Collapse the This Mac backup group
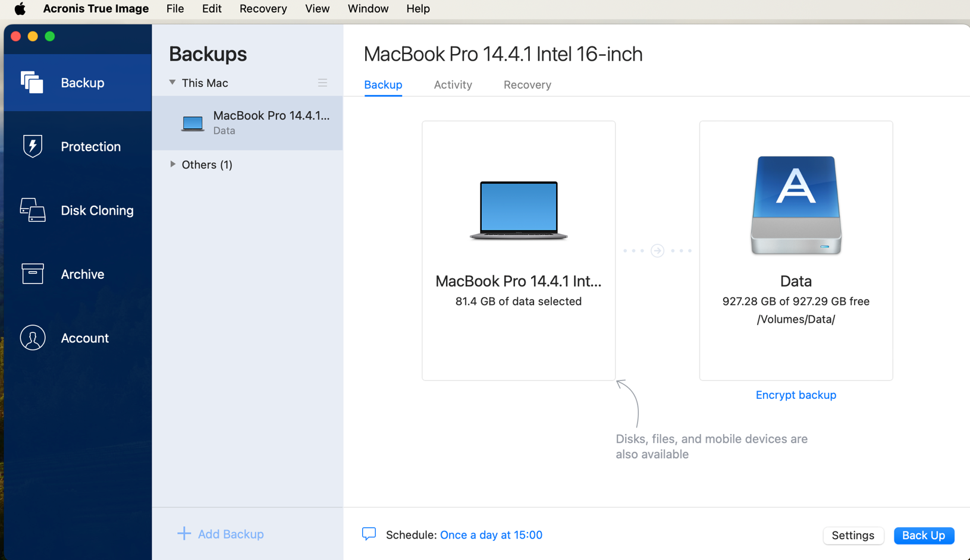Screen dimensions: 970x560 172,83
